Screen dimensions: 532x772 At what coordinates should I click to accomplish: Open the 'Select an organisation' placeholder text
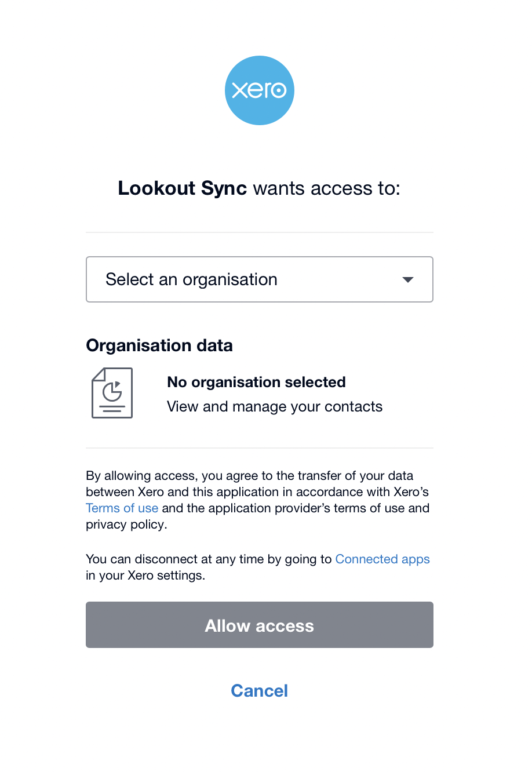[191, 280]
